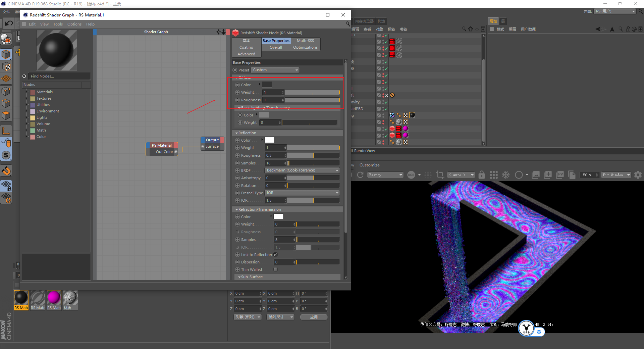
Task: Click the 应用 apply button in coordinates panel
Action: [x=314, y=317]
